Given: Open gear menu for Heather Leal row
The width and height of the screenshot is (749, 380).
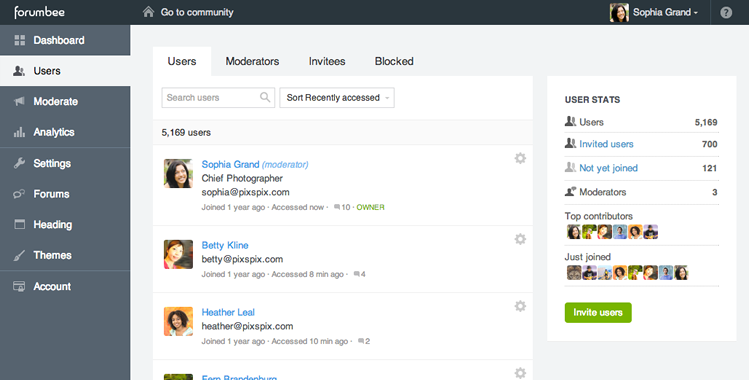Looking at the screenshot, I should pyautogui.click(x=520, y=306).
